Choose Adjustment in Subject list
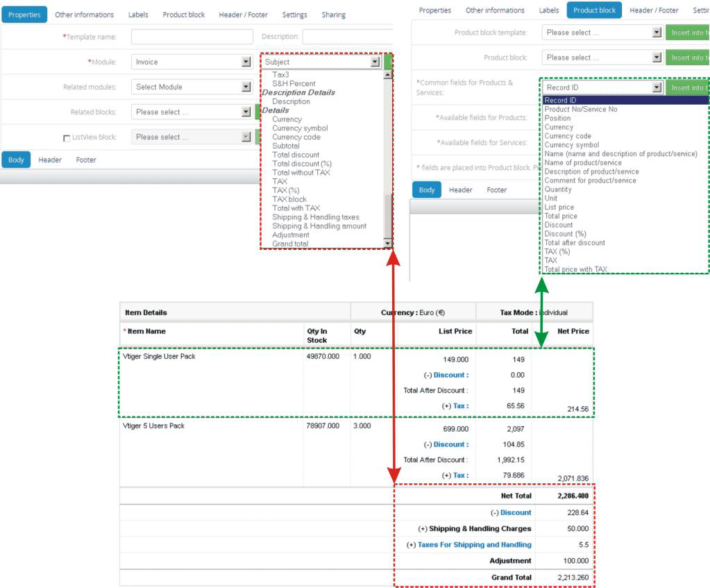The width and height of the screenshot is (710, 588). 291,235
